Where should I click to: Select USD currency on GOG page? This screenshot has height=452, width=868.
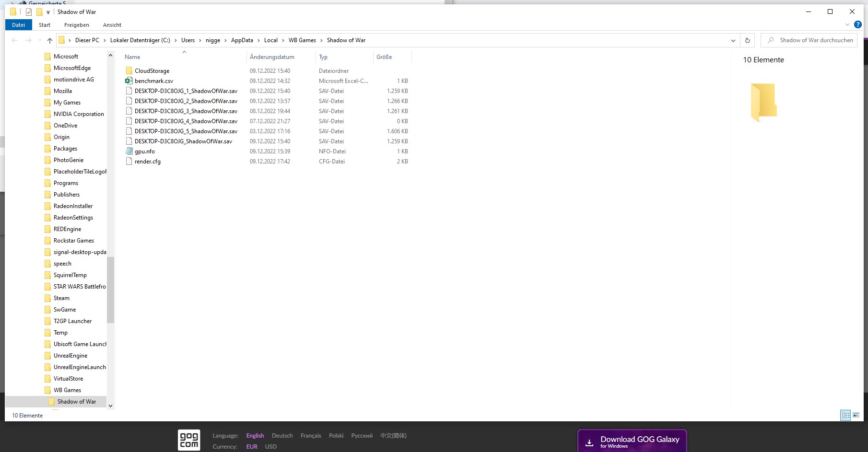[x=271, y=447]
